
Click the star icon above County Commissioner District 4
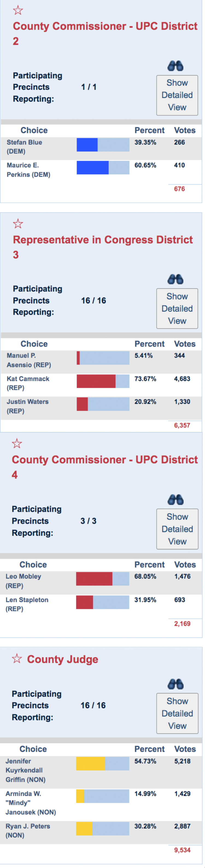pyautogui.click(x=17, y=444)
